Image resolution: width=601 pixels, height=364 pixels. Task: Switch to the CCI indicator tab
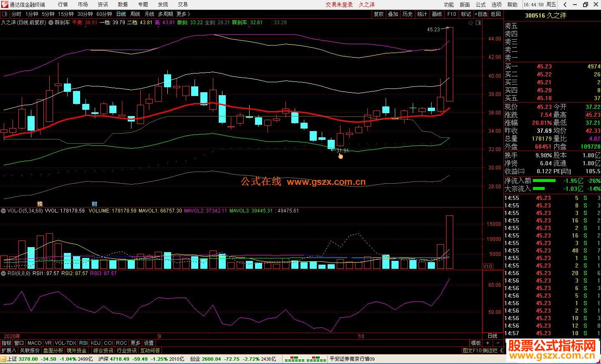(x=109, y=343)
